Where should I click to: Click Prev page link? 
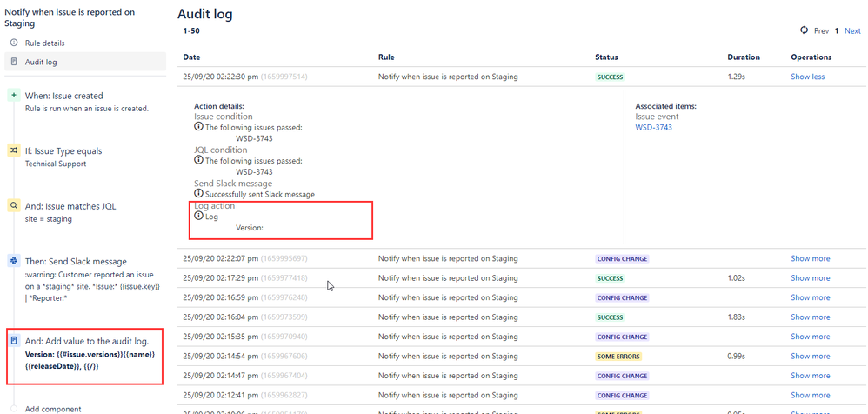(822, 31)
